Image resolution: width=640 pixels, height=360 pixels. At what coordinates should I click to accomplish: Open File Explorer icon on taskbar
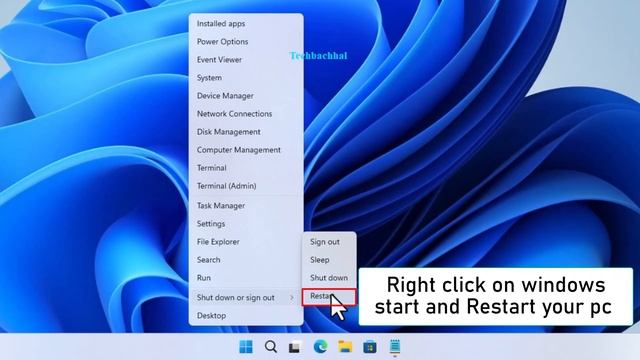tap(345, 347)
